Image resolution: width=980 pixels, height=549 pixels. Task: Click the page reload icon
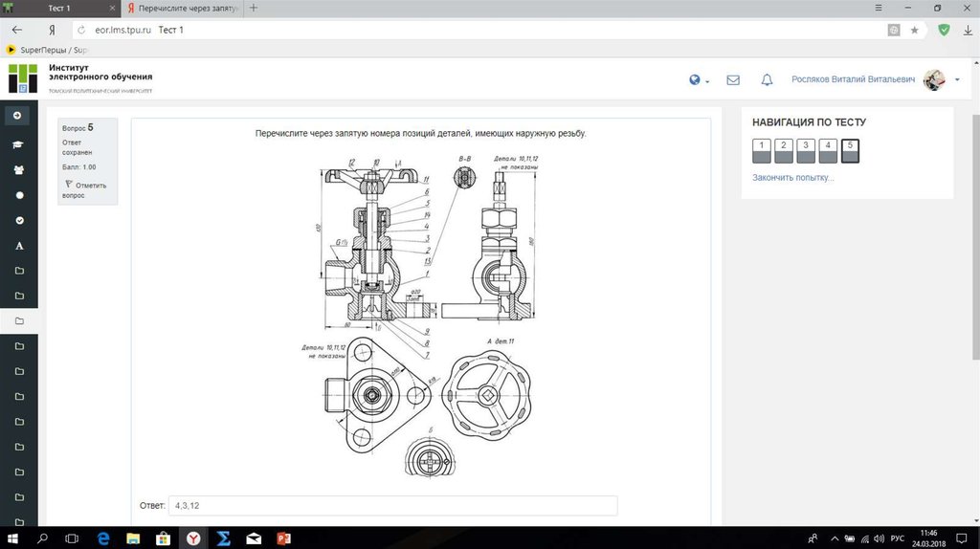[x=80, y=30]
